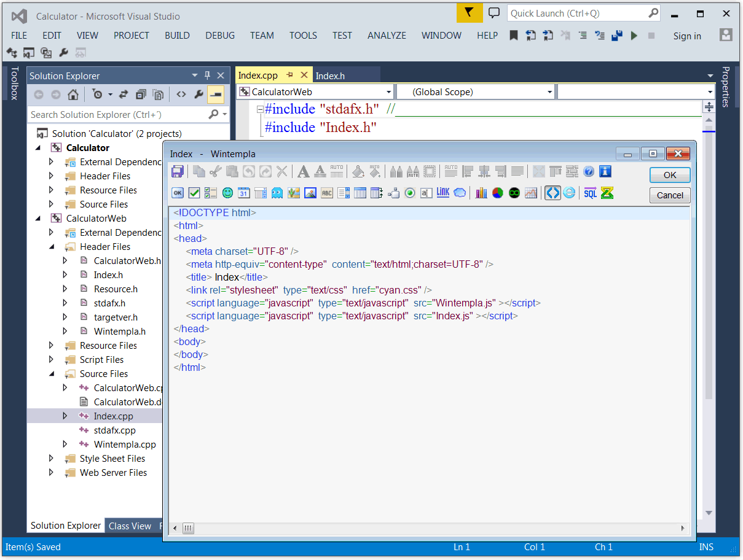Screen dimensions: 743x560
Task: Expand Style Sheet Files folder
Action: coord(52,459)
